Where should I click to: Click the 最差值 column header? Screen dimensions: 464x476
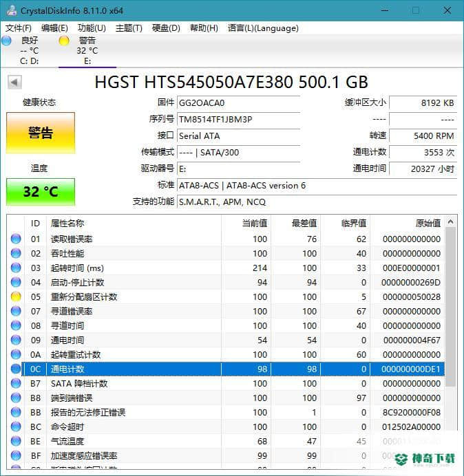pos(295,224)
